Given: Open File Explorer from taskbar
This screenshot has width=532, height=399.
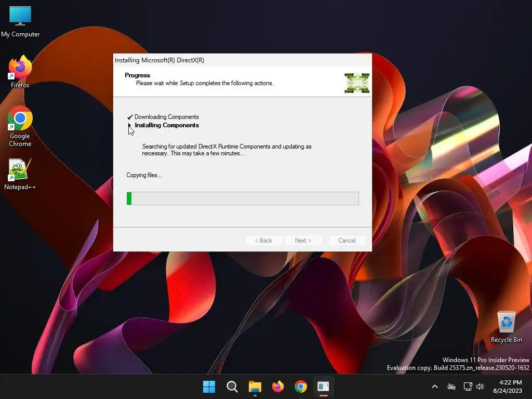Looking at the screenshot, I should tap(255, 387).
